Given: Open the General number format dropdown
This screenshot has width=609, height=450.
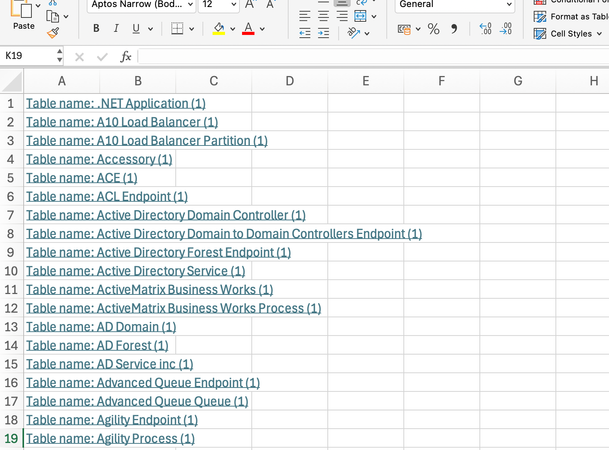Looking at the screenshot, I should pyautogui.click(x=455, y=5).
